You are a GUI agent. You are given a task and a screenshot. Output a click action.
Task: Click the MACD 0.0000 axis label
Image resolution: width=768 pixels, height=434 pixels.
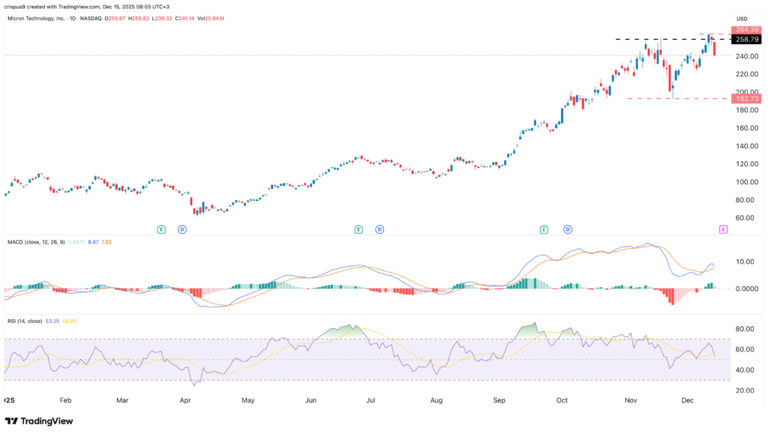747,289
